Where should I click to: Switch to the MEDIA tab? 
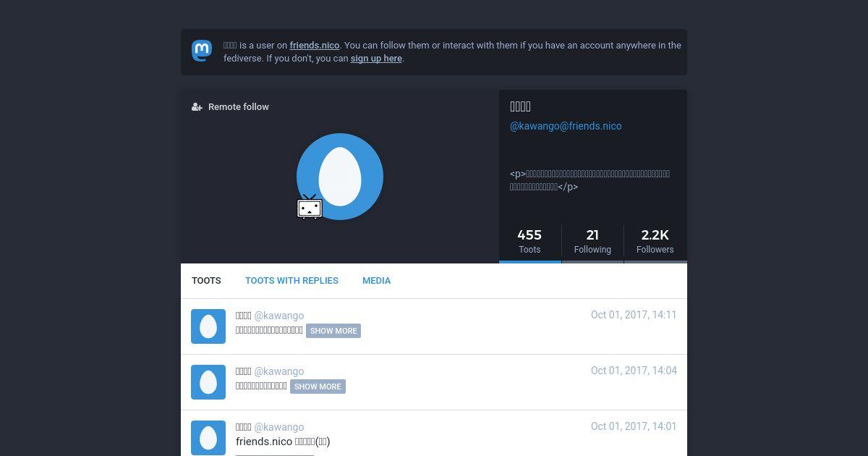376,281
